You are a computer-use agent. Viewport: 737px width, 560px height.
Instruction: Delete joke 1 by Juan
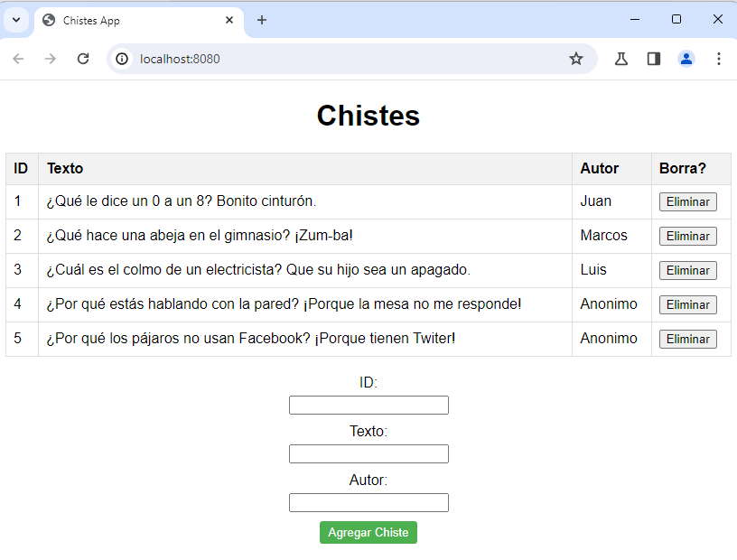pyautogui.click(x=687, y=201)
